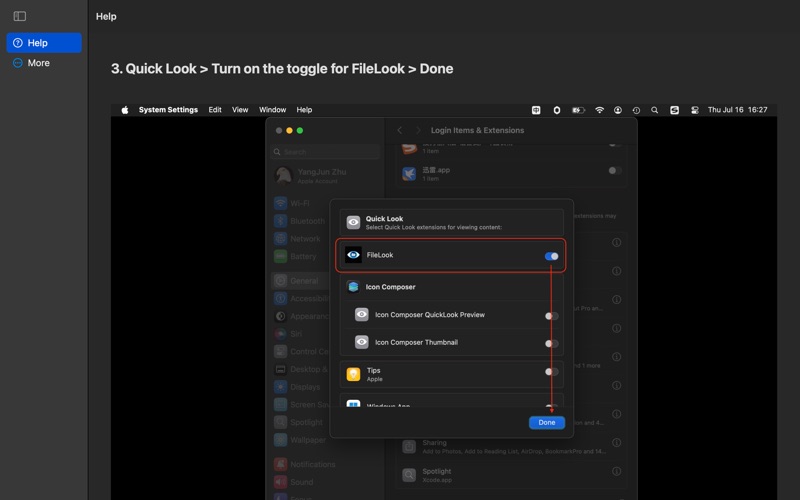The height and width of the screenshot is (500, 800).
Task: Go back with the left chevron
Action: pyautogui.click(x=399, y=130)
